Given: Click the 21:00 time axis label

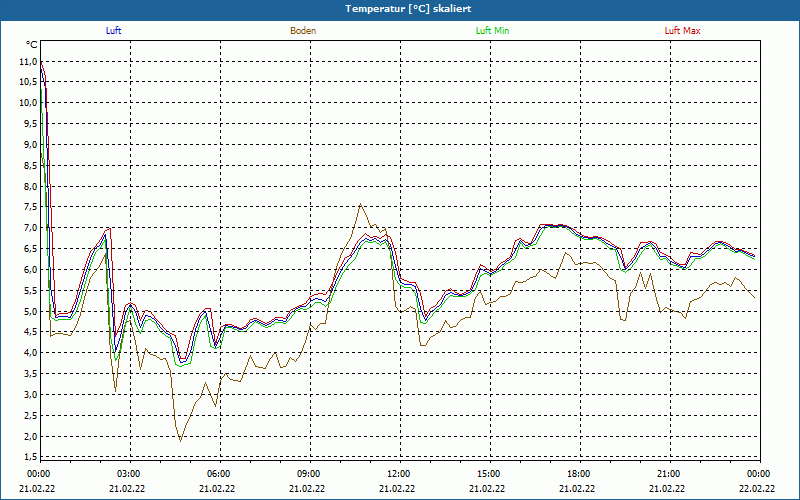Looking at the screenshot, I should coord(669,474).
